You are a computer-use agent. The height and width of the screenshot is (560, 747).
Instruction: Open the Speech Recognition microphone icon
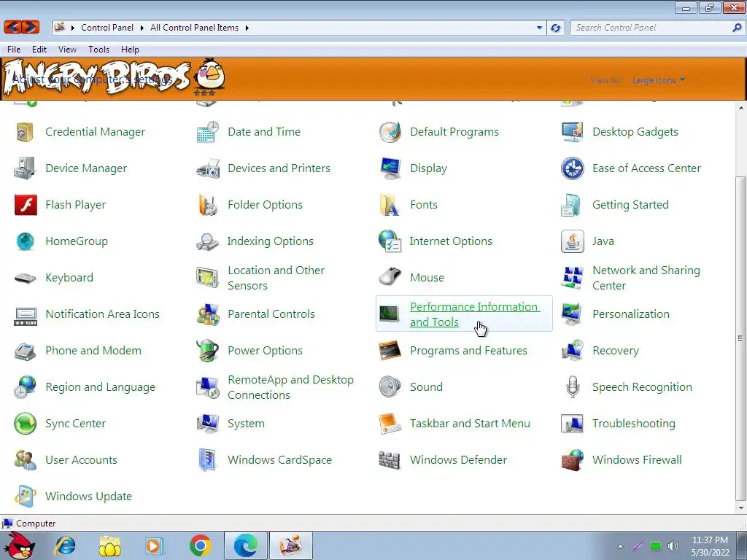[x=572, y=387]
